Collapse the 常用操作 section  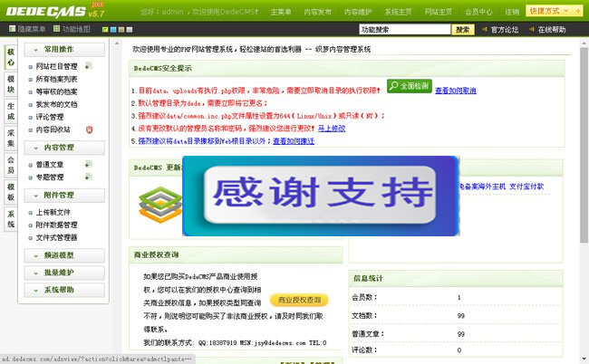click(x=64, y=50)
